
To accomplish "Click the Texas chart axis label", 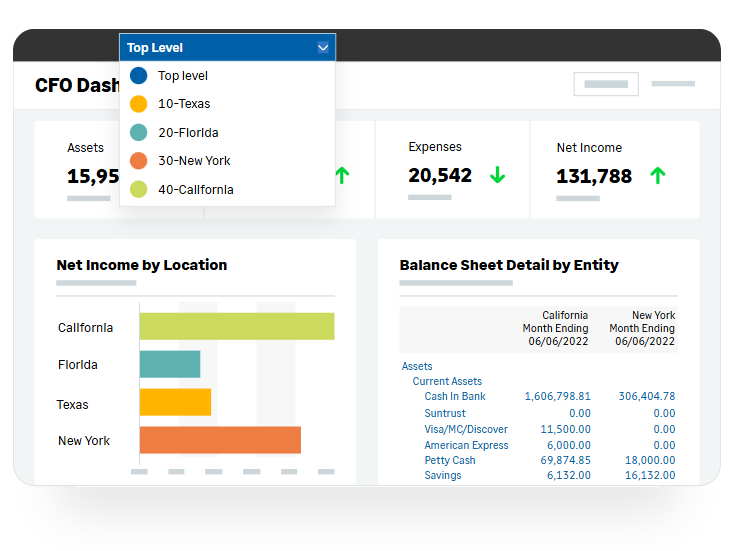I will (x=72, y=405).
